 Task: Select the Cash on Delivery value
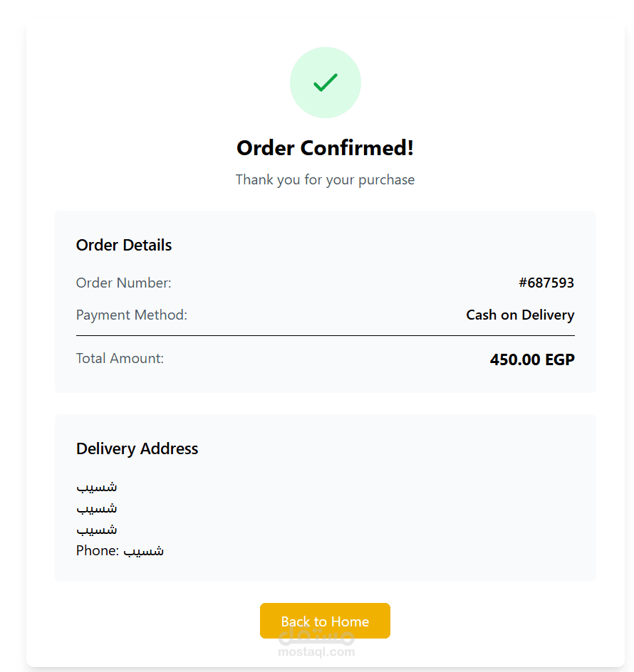click(520, 315)
